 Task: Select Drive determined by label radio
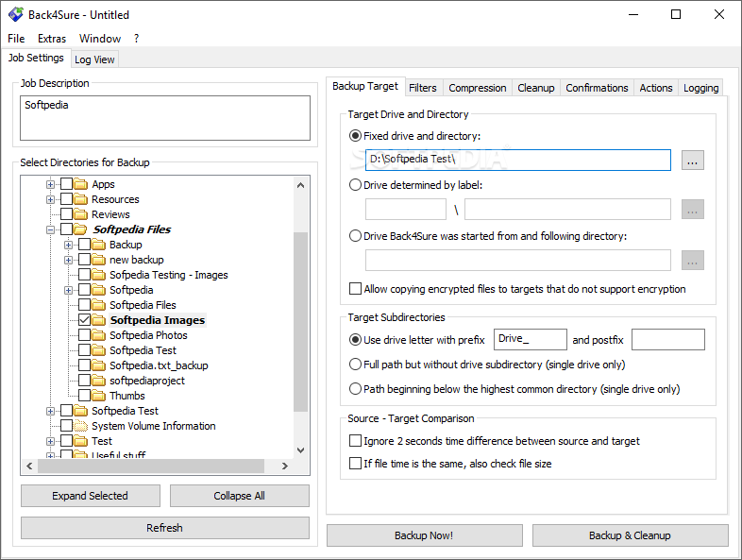click(x=355, y=185)
